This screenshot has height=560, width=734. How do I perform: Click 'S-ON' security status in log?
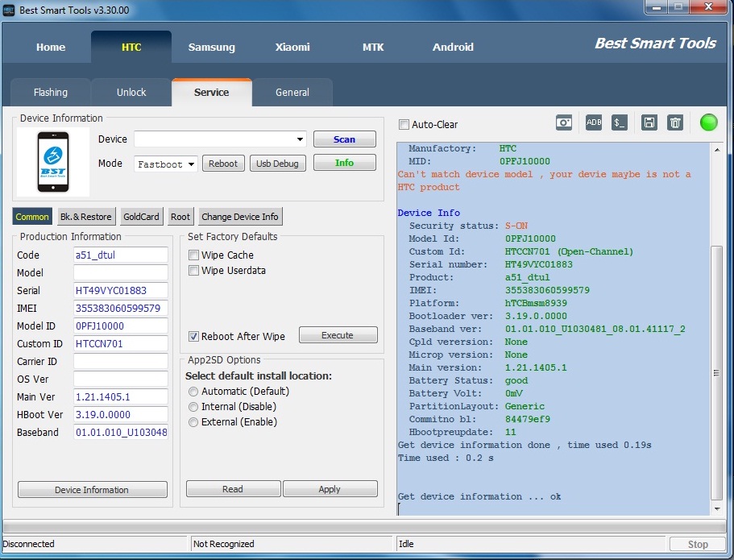pyautogui.click(x=516, y=226)
